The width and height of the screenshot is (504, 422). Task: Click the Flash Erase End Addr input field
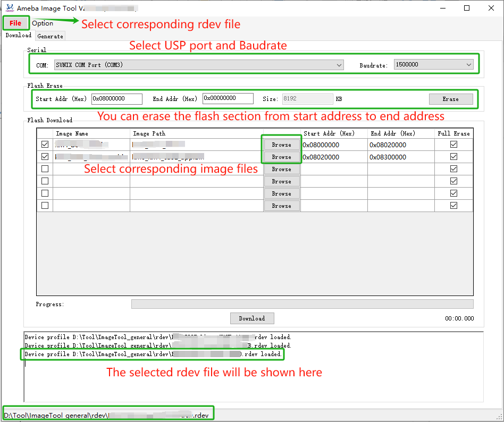pos(228,98)
